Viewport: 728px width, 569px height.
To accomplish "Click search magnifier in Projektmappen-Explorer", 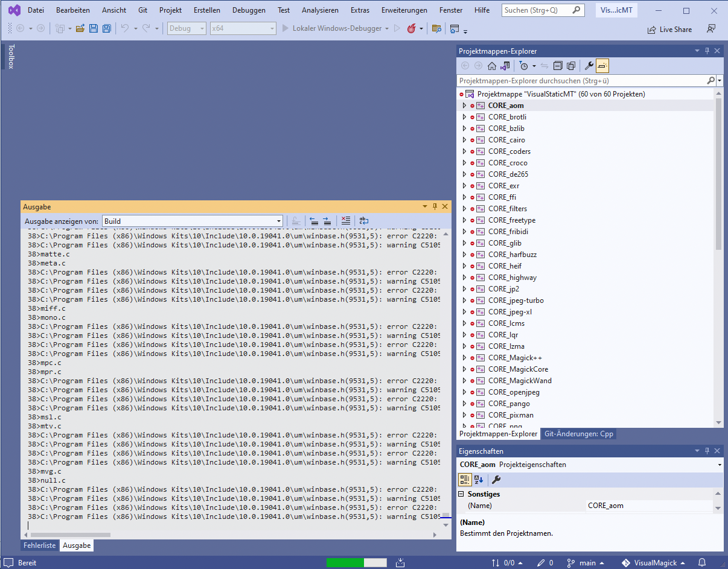I will 711,80.
